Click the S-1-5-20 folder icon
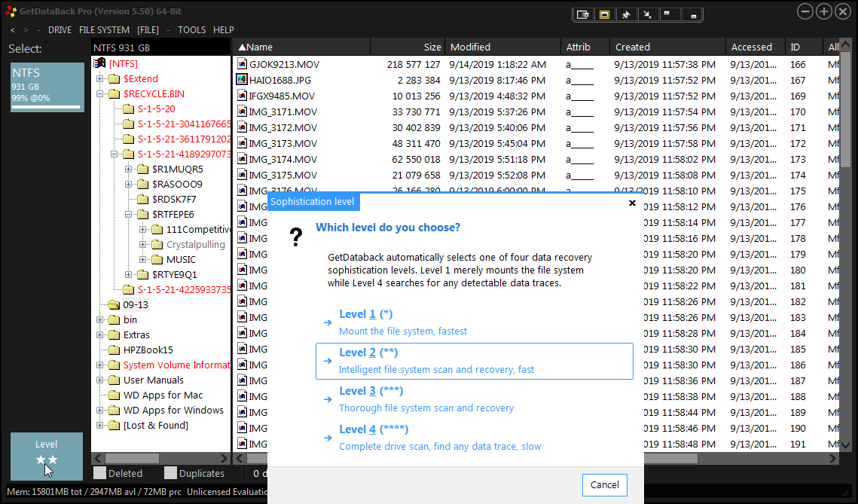The width and height of the screenshot is (858, 504). coord(128,109)
